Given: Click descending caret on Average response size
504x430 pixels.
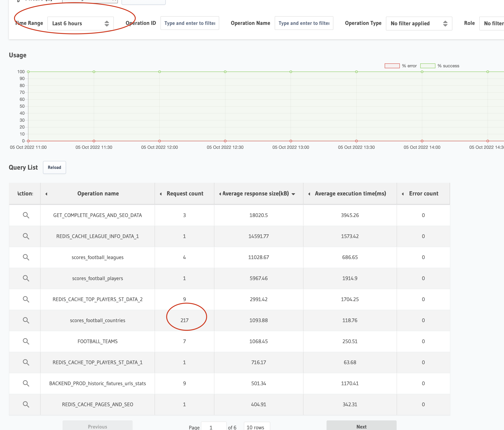Looking at the screenshot, I should [293, 194].
